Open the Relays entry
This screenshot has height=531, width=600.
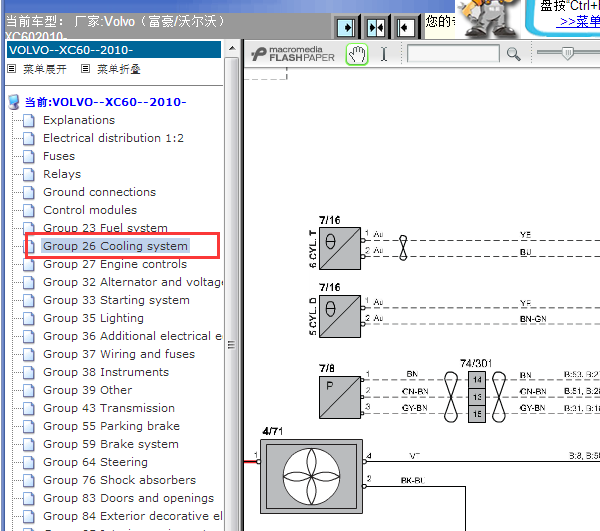coord(62,174)
